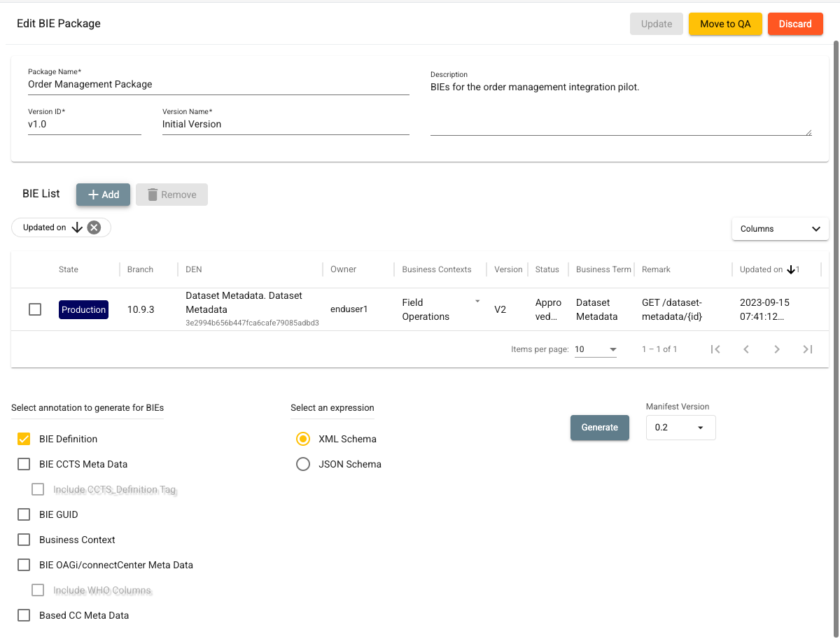Click the Business Contexts column header
The height and width of the screenshot is (639, 840).
click(x=437, y=269)
